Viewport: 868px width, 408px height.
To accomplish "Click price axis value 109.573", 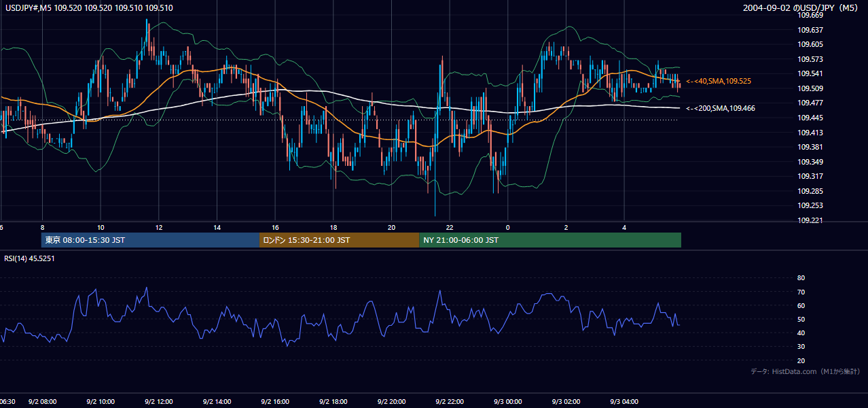I will click(810, 59).
